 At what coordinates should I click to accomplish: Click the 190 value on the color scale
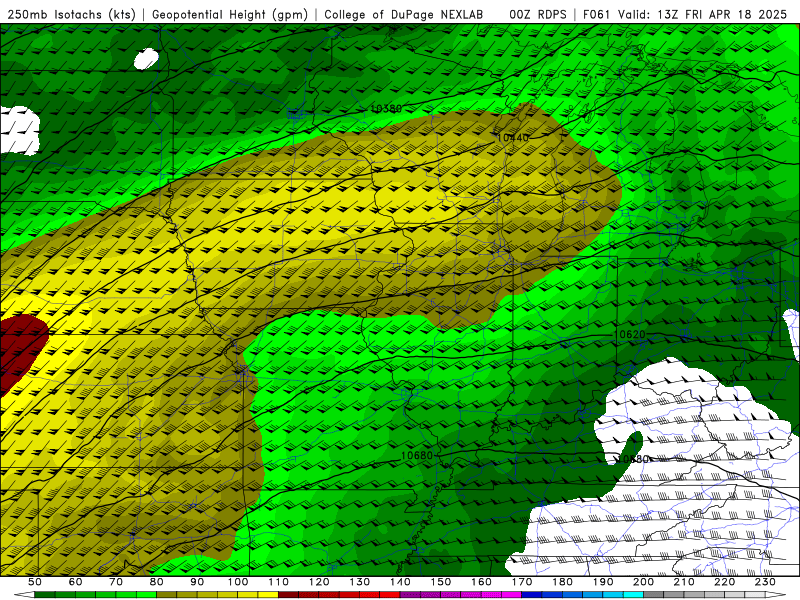603,582
